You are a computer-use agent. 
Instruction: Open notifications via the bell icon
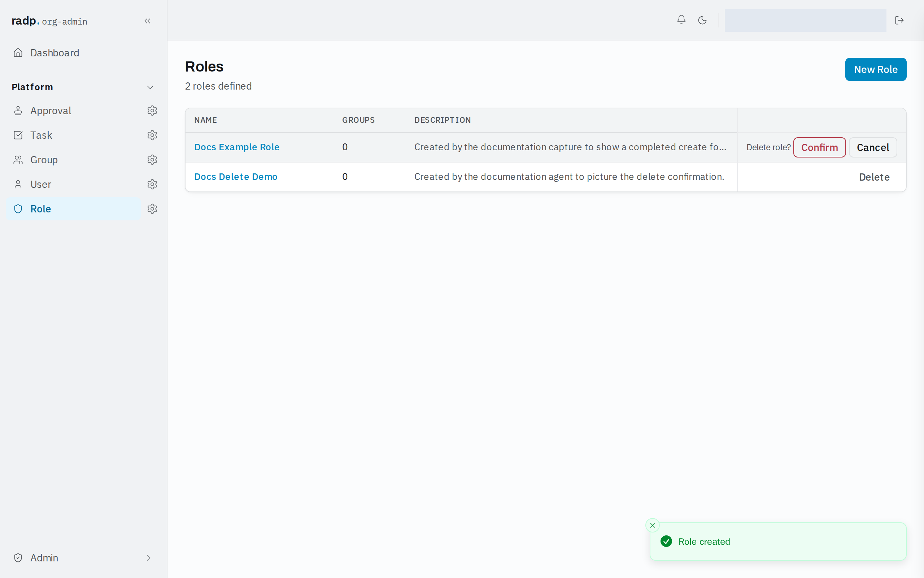[x=681, y=20]
